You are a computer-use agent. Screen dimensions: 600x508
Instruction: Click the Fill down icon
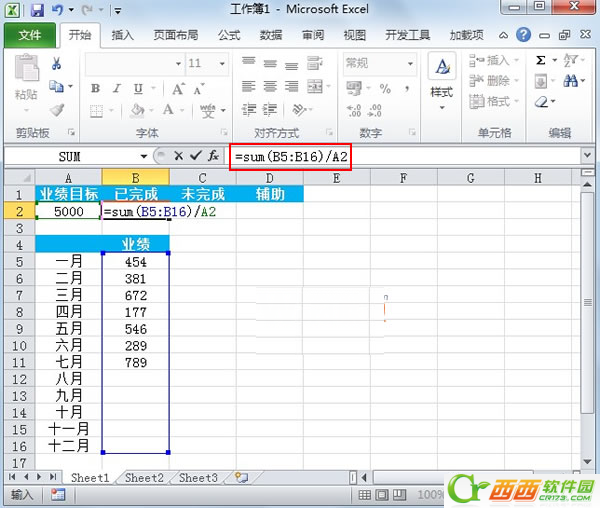coord(540,81)
